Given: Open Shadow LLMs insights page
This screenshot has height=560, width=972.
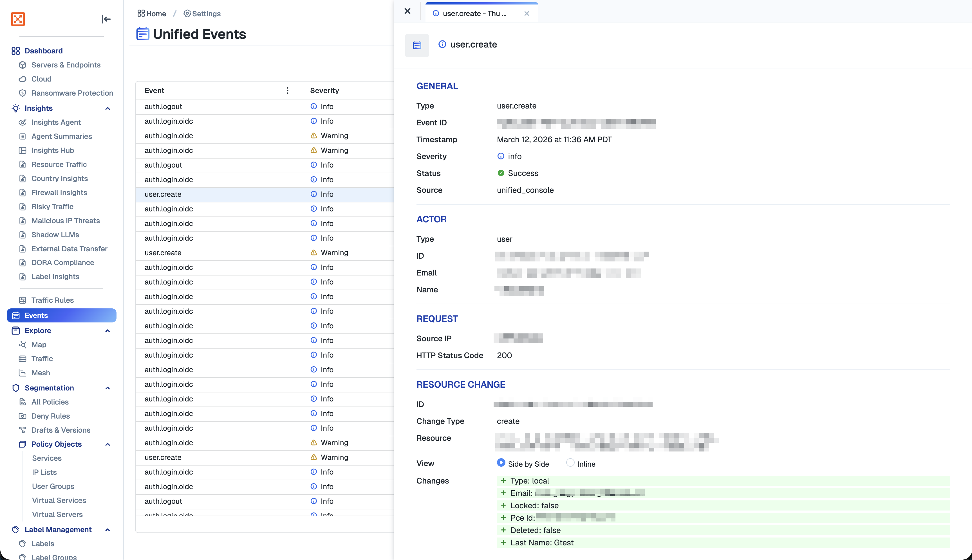Looking at the screenshot, I should [x=55, y=235].
